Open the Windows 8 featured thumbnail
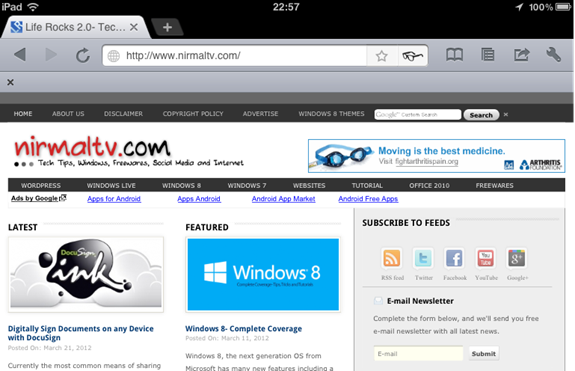The width and height of the screenshot is (575, 371). pyautogui.click(x=263, y=274)
